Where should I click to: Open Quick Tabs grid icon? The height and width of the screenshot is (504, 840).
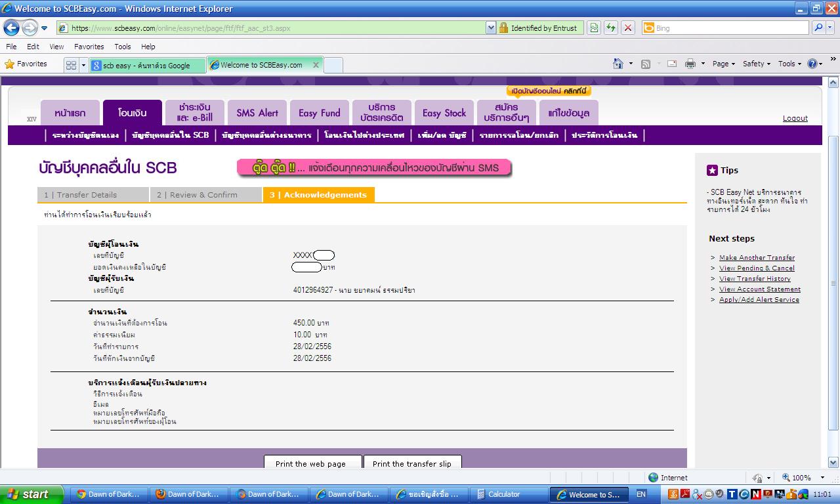coord(71,65)
